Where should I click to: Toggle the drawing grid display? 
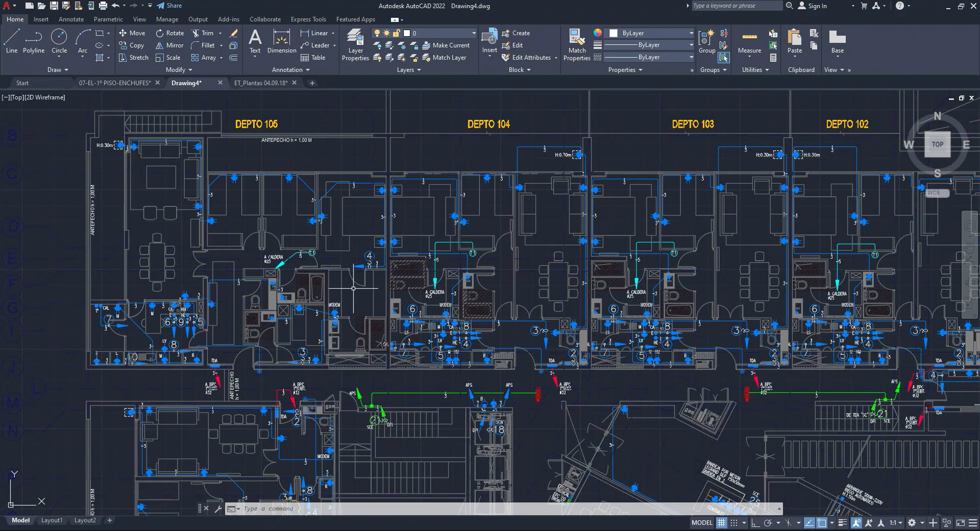coord(722,523)
